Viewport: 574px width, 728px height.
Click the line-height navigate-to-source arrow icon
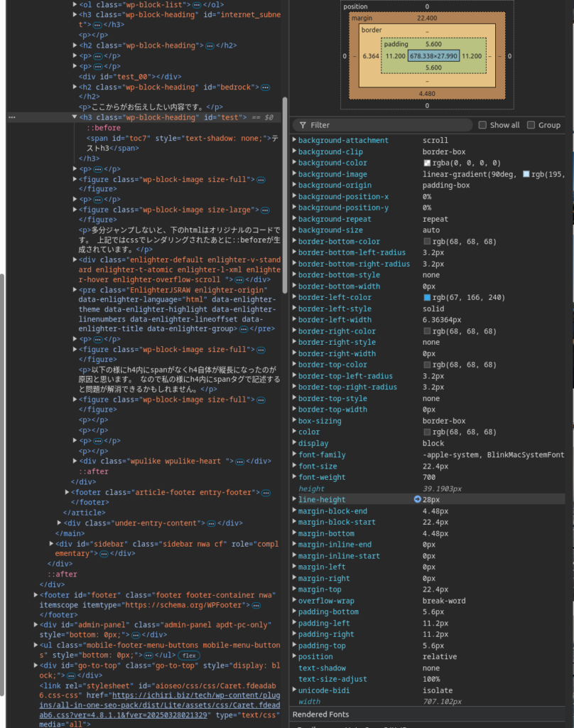(x=417, y=500)
